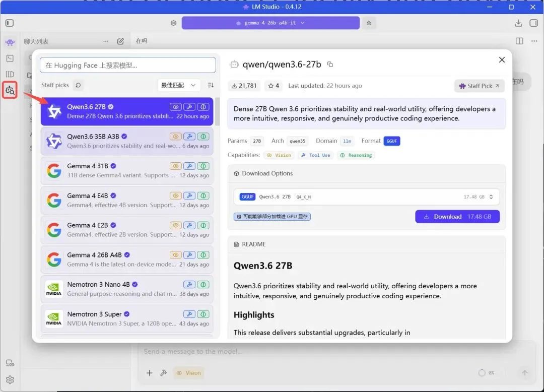This screenshot has height=392, width=544.
Task: Open chat list more options (three dots)
Action: (106, 41)
